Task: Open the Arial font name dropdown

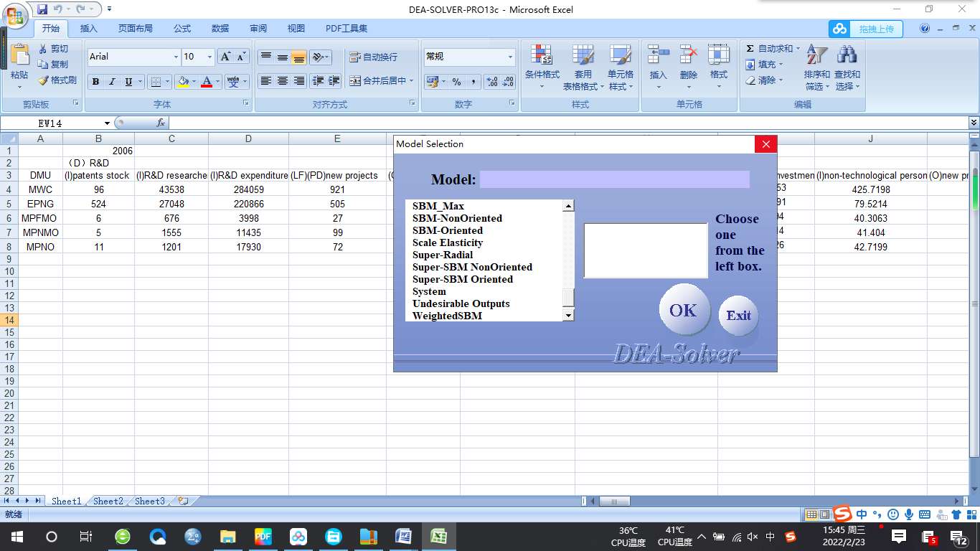Action: [176, 57]
